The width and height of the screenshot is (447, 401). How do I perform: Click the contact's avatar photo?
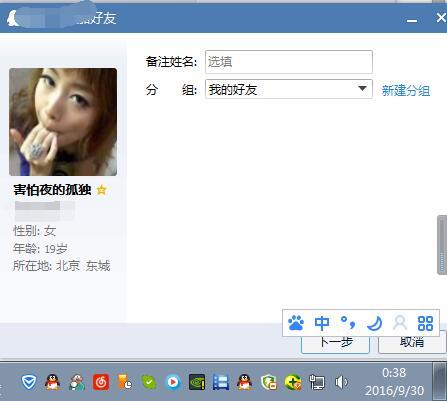click(x=63, y=122)
